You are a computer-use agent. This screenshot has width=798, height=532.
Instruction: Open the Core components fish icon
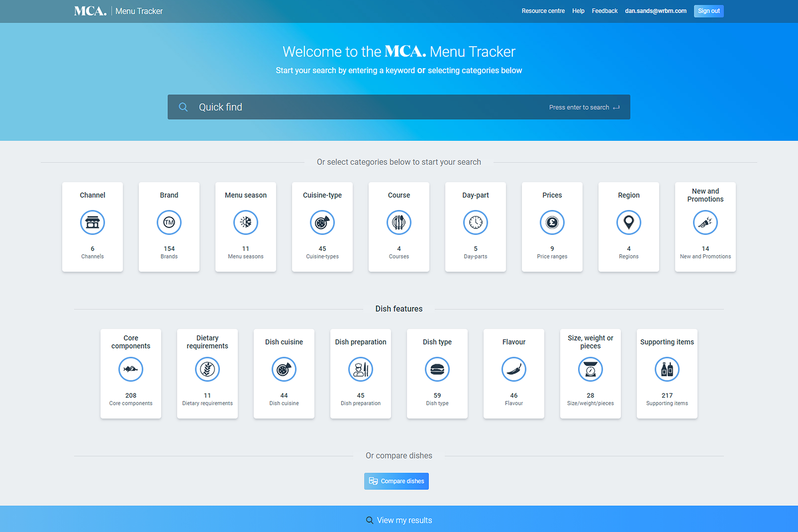pos(131,369)
